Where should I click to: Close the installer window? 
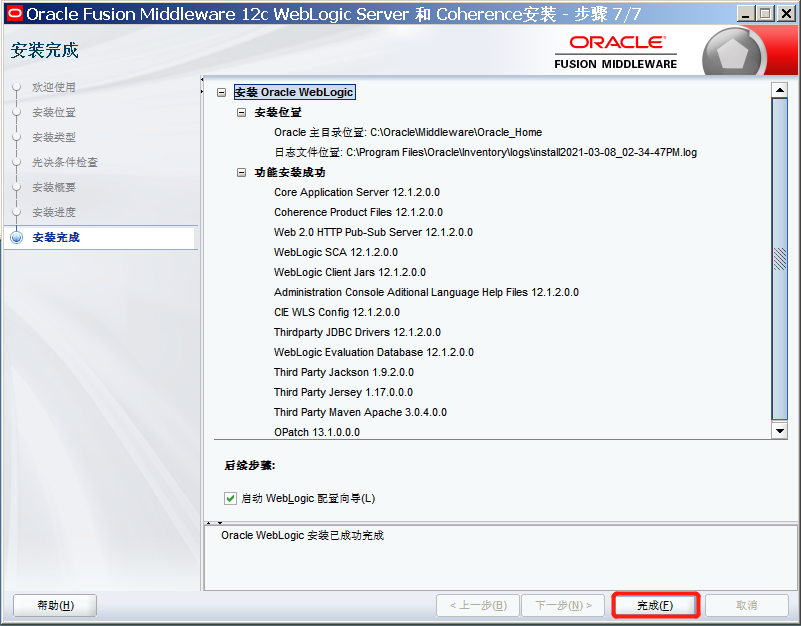786,13
